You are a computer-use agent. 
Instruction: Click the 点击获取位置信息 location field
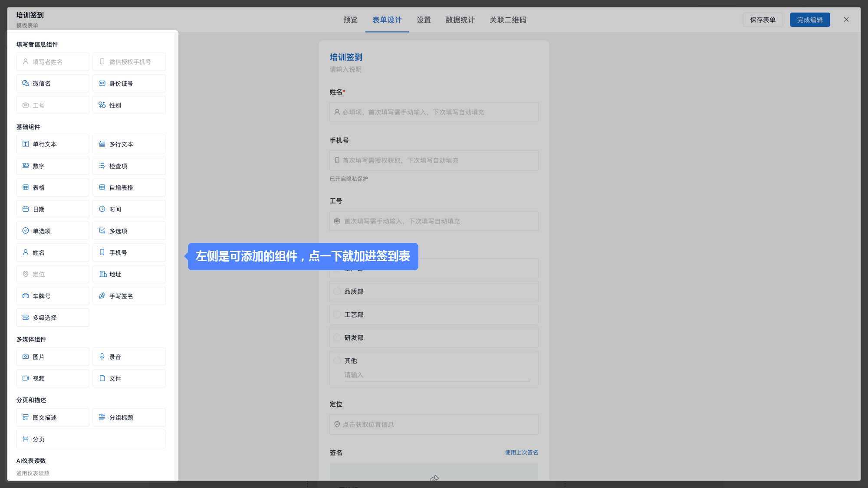(434, 425)
